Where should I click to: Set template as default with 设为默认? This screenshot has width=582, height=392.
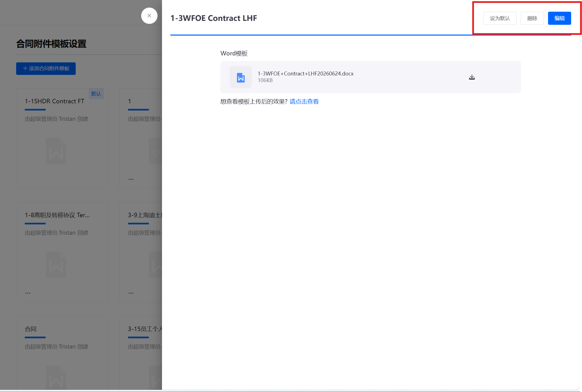pos(500,18)
